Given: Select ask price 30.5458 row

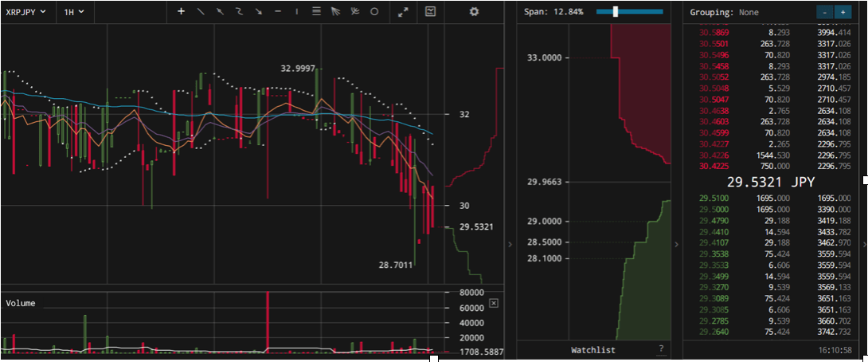Looking at the screenshot, I should tap(774, 66).
